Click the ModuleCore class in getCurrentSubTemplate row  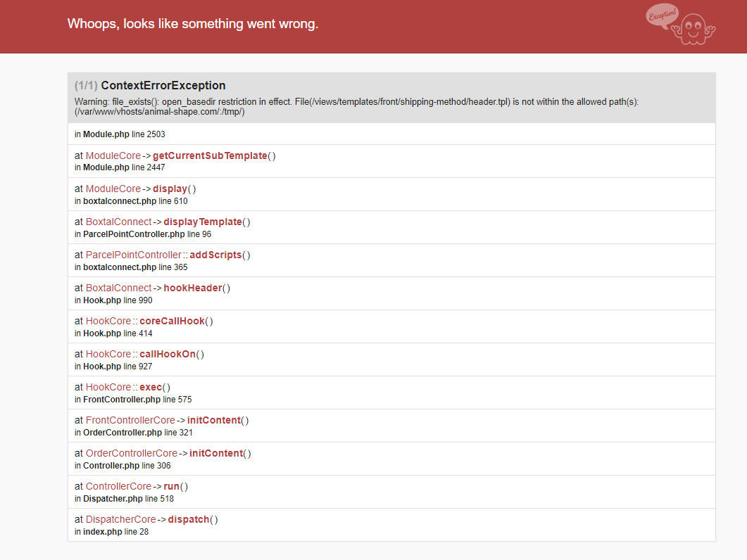113,155
